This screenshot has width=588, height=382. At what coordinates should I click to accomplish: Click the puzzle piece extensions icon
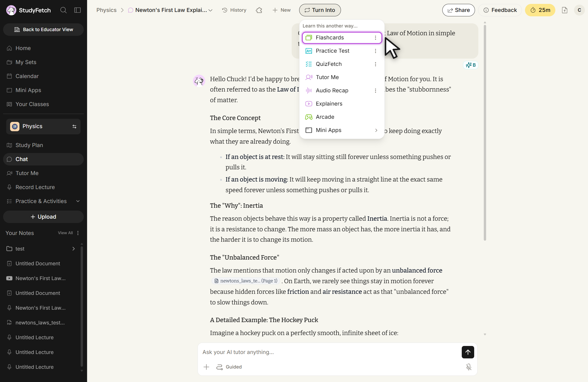point(259,10)
